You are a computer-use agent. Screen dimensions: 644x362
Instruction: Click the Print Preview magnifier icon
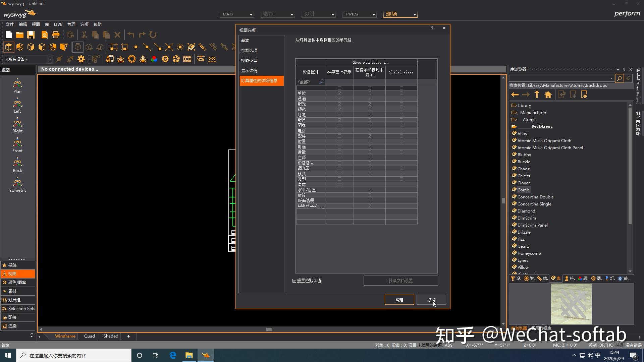(x=44, y=35)
